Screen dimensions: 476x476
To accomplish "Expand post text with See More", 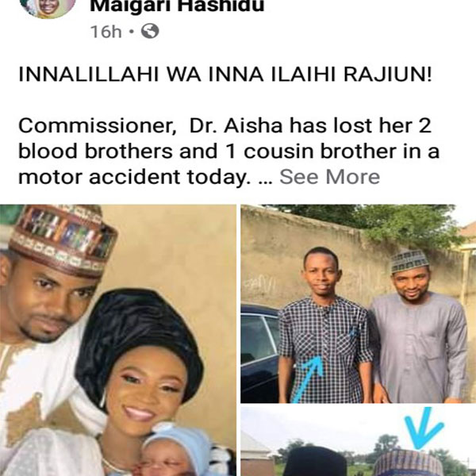I will 329,177.
